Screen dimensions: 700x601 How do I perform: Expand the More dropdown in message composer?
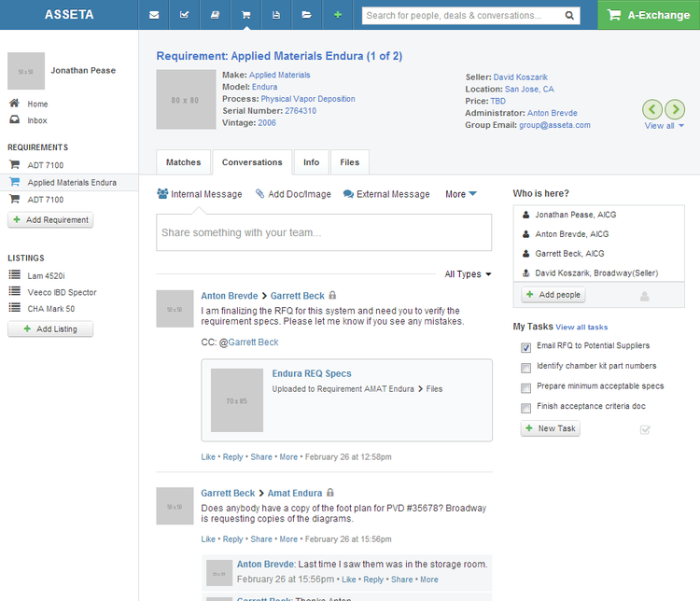461,194
